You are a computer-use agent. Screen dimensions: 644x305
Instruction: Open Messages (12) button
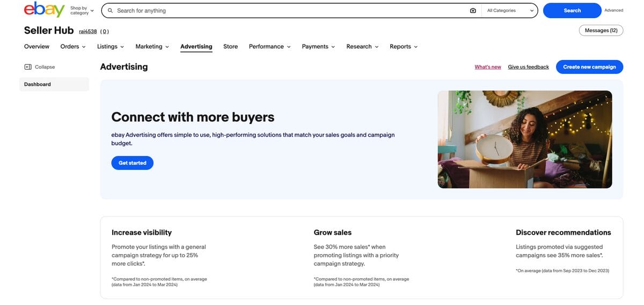601,31
